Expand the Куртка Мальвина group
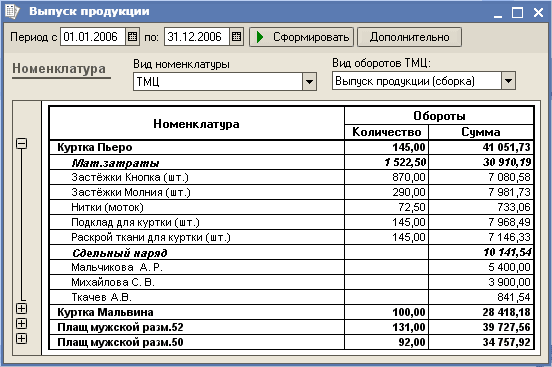 [21, 309]
